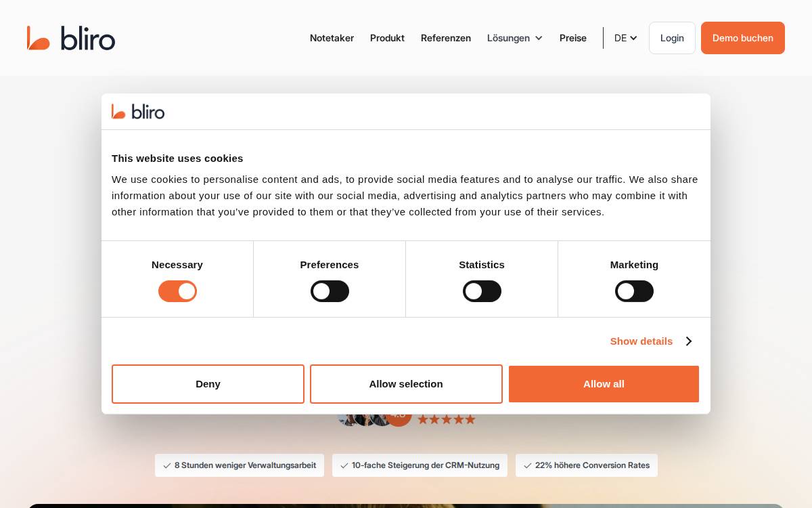Click Allow selection button

point(406,384)
